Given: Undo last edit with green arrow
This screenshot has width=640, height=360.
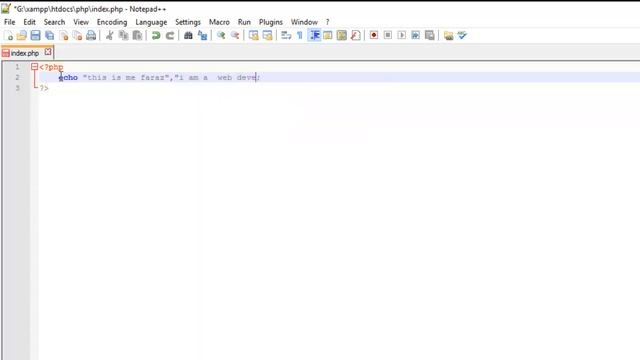Looking at the screenshot, I should (156, 36).
